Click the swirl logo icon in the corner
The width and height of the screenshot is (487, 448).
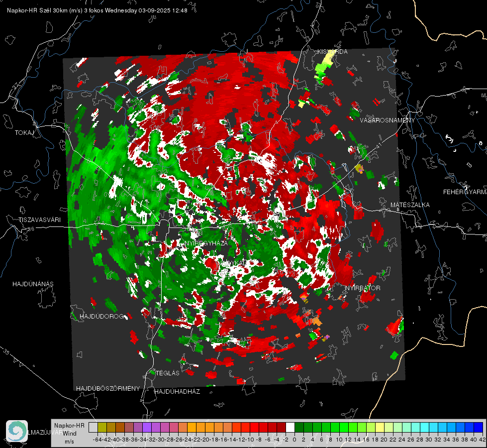tap(17, 431)
